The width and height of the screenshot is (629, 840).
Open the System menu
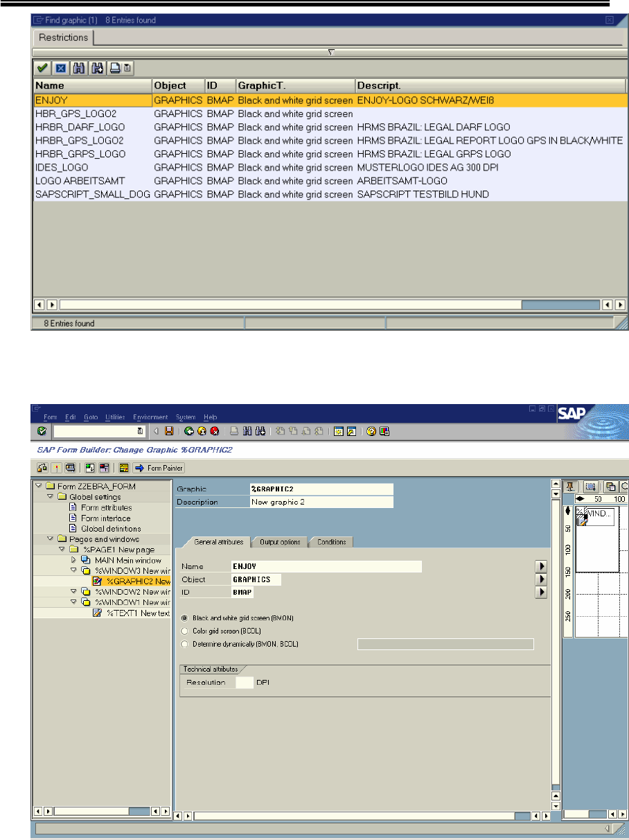pyautogui.click(x=186, y=417)
